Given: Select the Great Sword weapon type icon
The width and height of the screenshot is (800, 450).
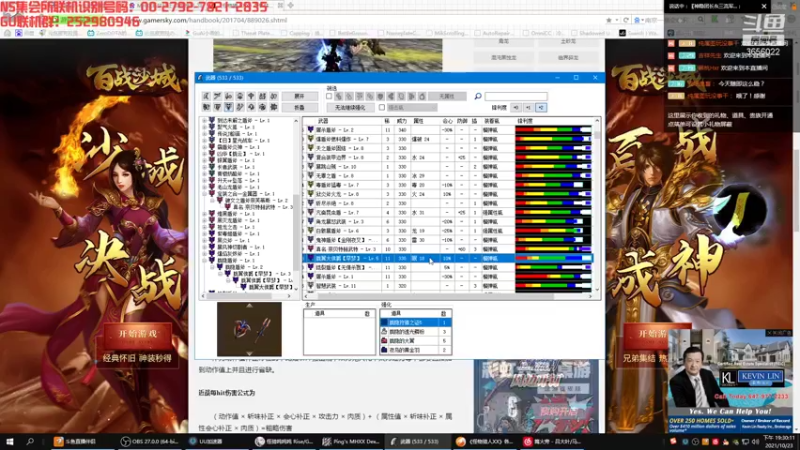Looking at the screenshot, I should click(x=206, y=96).
